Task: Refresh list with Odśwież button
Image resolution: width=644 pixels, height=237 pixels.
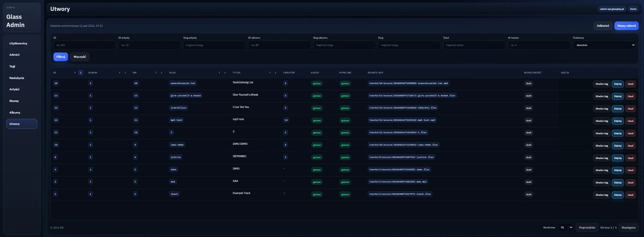Action: [x=603, y=26]
